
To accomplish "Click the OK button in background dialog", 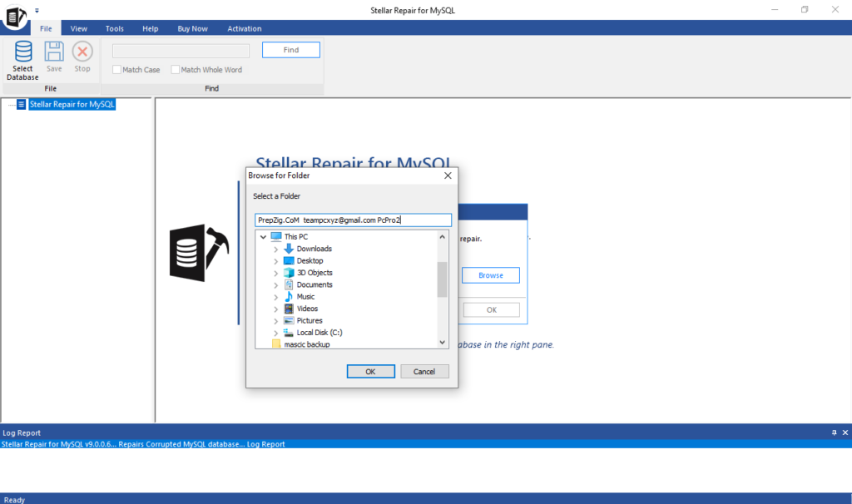I will pos(491,309).
